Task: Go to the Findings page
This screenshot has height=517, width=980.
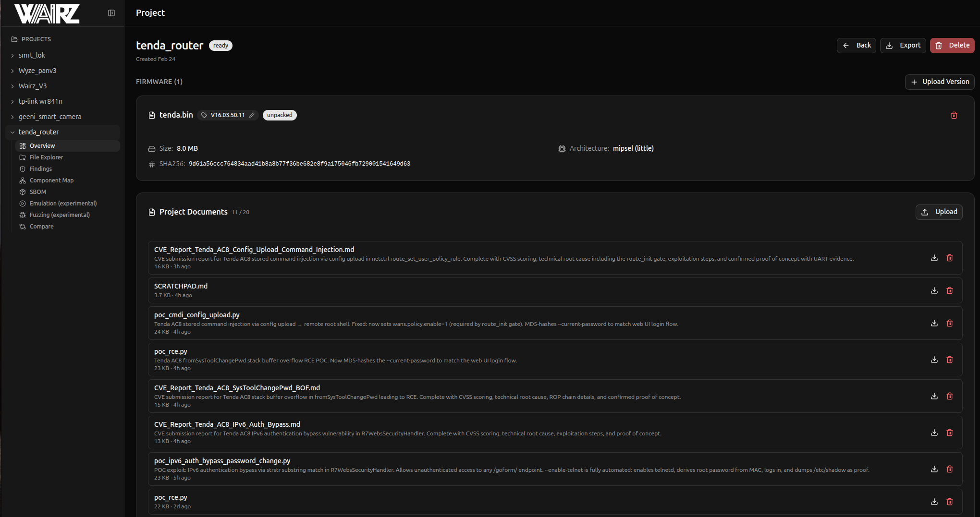Action: [x=40, y=169]
